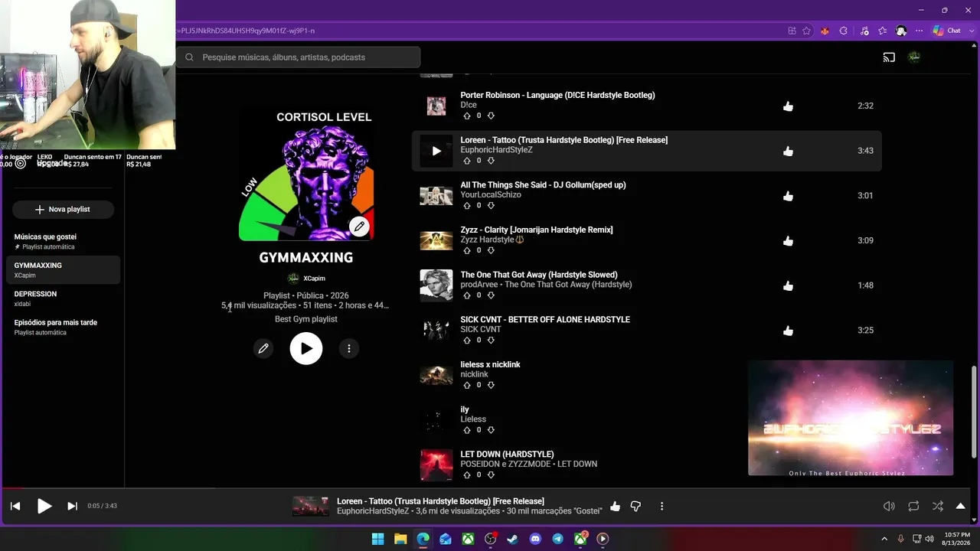Skip to the previous track
The image size is (980, 551).
[15, 506]
